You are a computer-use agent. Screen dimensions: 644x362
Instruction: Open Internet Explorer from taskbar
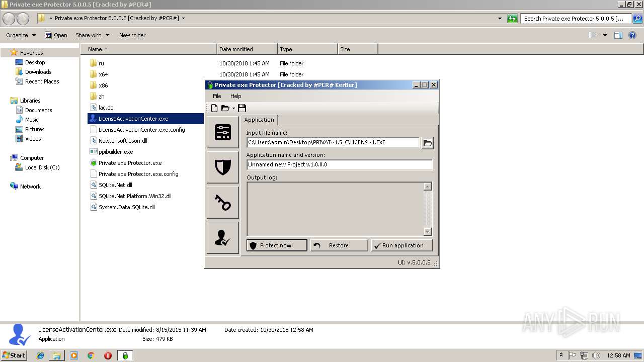tap(40, 355)
